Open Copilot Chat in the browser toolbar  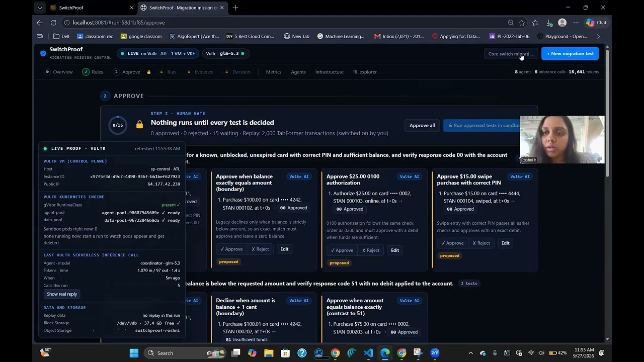[596, 23]
